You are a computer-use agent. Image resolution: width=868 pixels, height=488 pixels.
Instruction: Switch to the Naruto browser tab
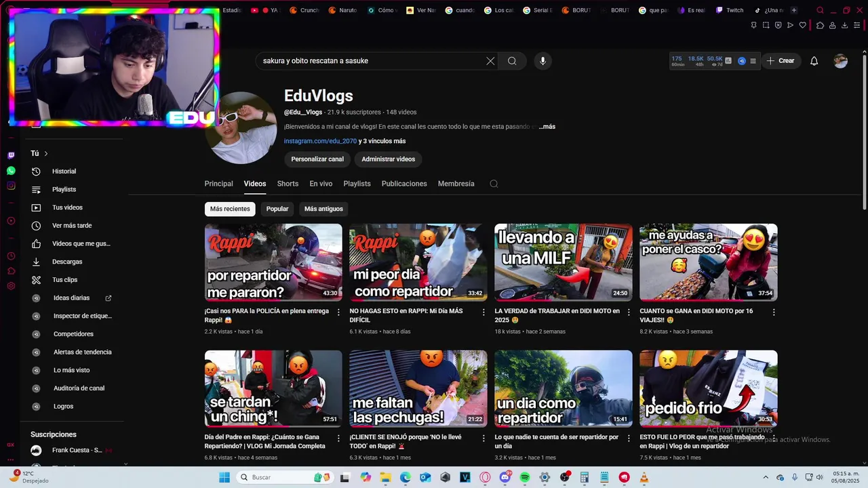(x=342, y=10)
